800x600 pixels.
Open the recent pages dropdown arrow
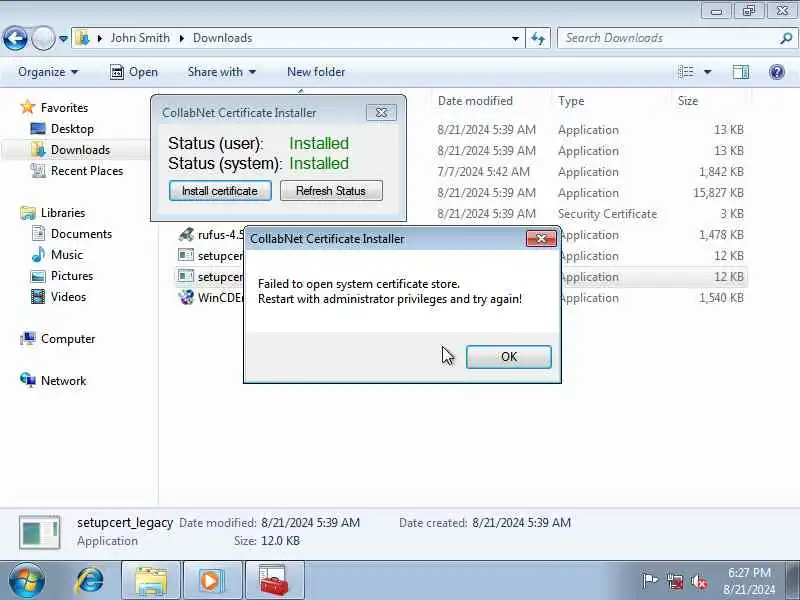pos(63,38)
